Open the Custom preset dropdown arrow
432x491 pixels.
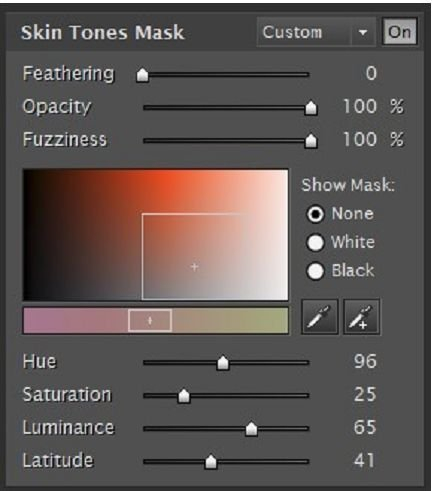(363, 32)
